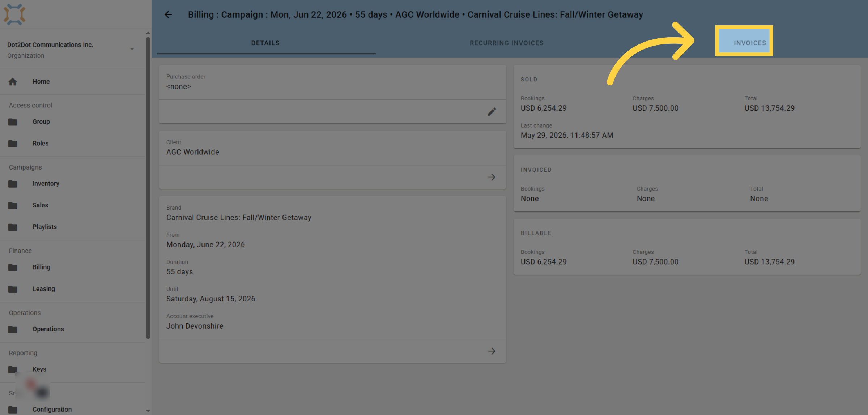Click the Client name AGC Worldwide

[x=193, y=152]
